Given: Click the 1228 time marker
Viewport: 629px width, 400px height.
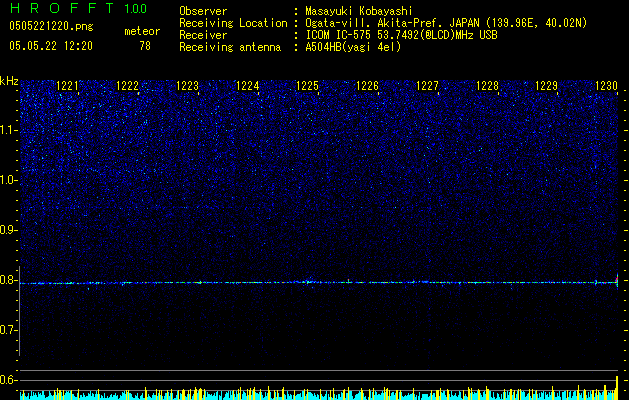Looking at the screenshot, I should pyautogui.click(x=487, y=86).
